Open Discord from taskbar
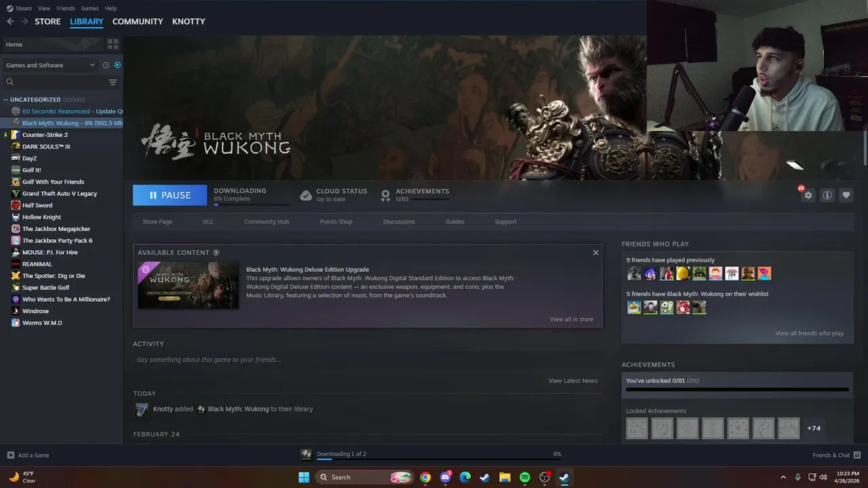The image size is (868, 488). point(446,477)
